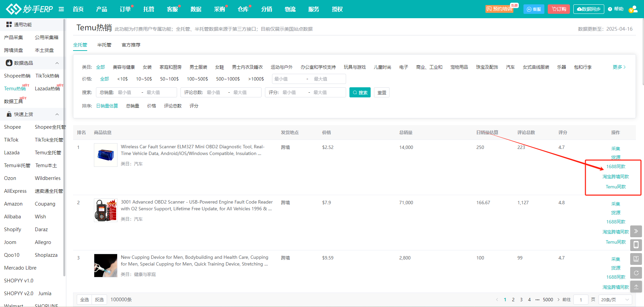
Task: Click the floating feedback edit icon
Action: click(x=636, y=259)
